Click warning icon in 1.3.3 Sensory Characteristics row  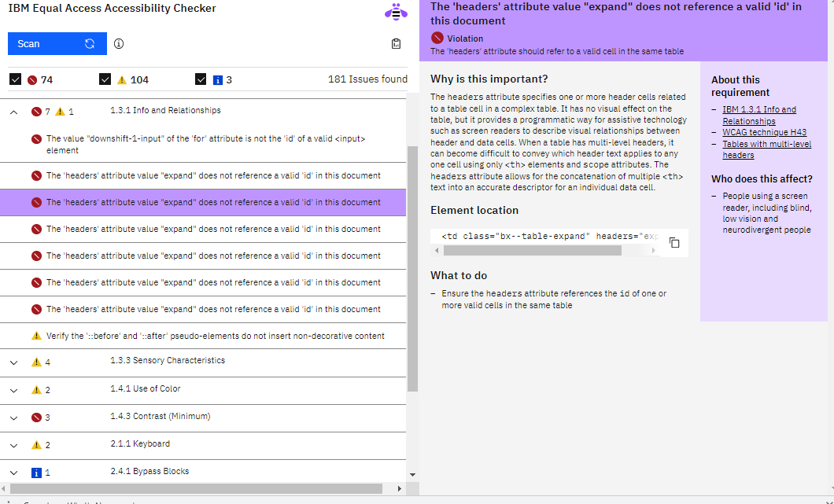point(36,362)
